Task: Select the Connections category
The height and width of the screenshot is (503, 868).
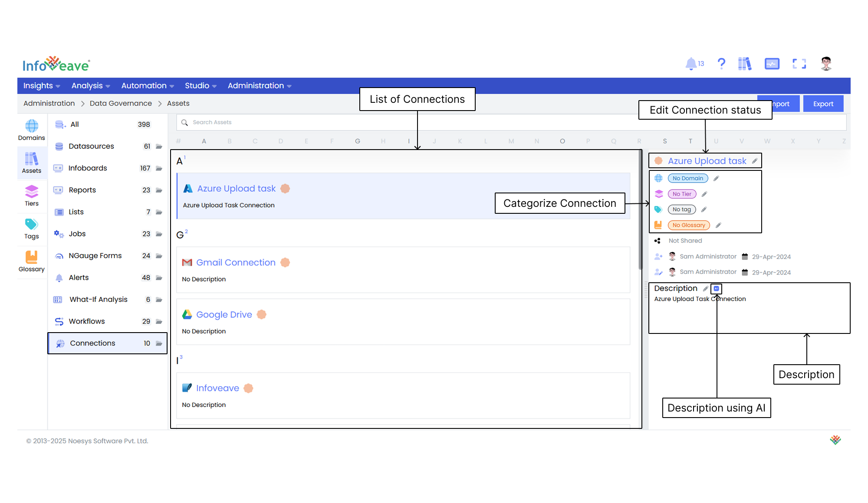Action: [x=107, y=343]
